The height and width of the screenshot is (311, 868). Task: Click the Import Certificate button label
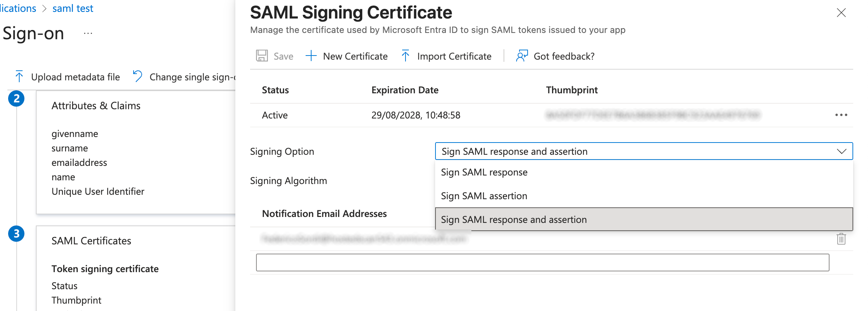(x=454, y=56)
